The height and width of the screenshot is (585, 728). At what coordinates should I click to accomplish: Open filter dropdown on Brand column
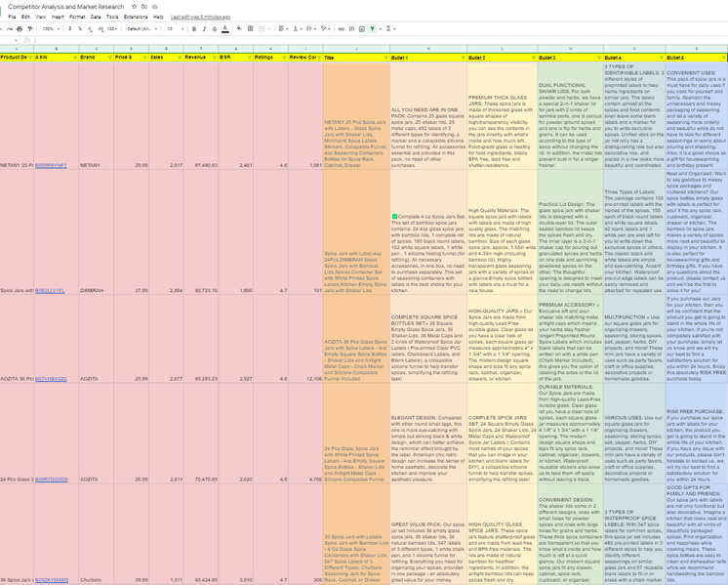click(110, 58)
